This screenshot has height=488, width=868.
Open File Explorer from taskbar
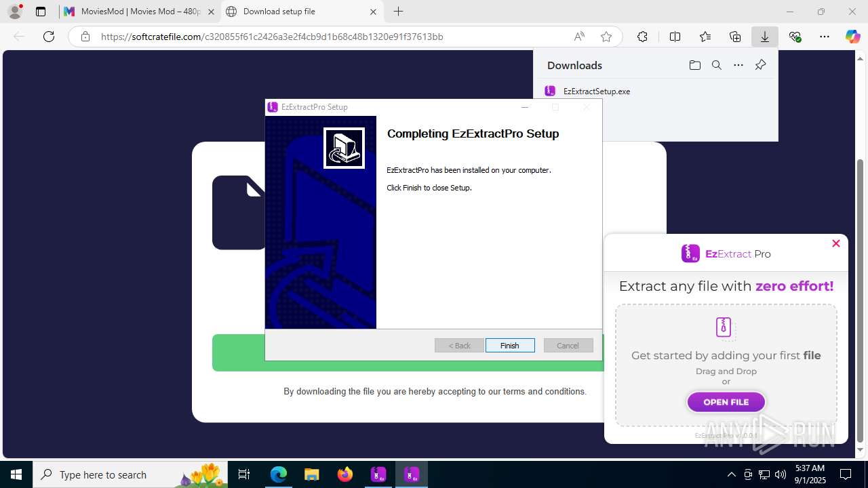[311, 474]
